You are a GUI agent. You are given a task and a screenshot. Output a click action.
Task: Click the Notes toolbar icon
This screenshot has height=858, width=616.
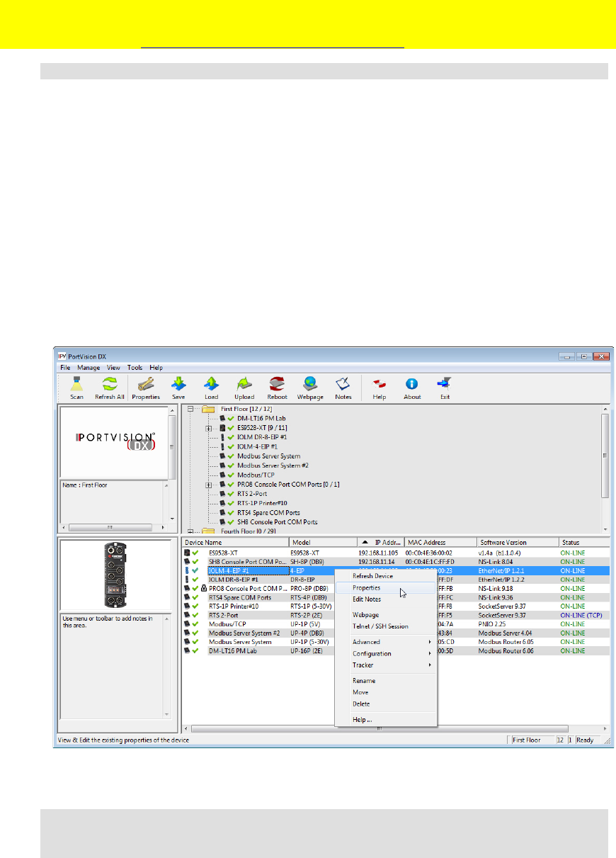(x=343, y=388)
